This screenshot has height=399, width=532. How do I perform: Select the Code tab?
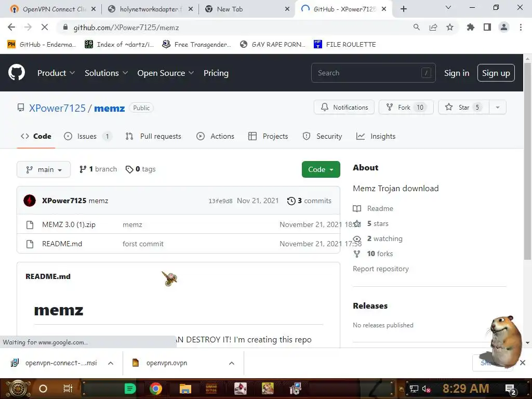point(36,136)
